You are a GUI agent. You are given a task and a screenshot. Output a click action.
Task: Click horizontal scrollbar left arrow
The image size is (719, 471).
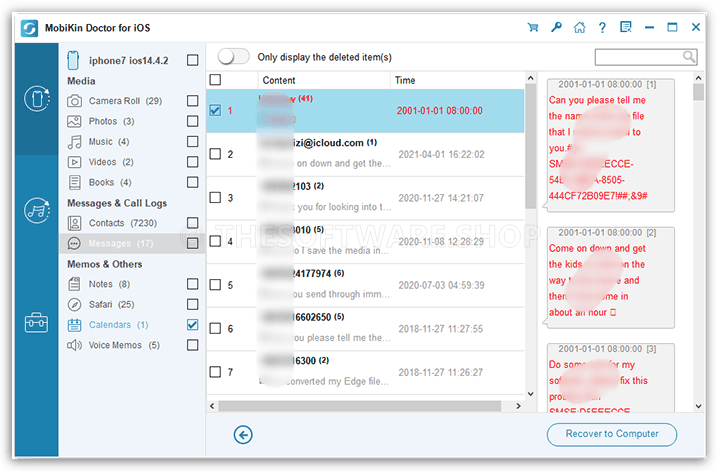click(212, 406)
